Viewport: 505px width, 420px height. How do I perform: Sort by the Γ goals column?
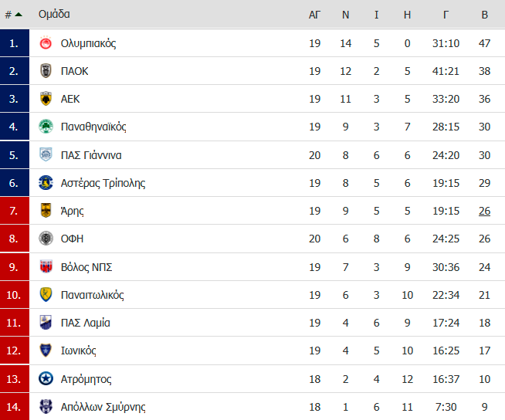pyautogui.click(x=446, y=15)
